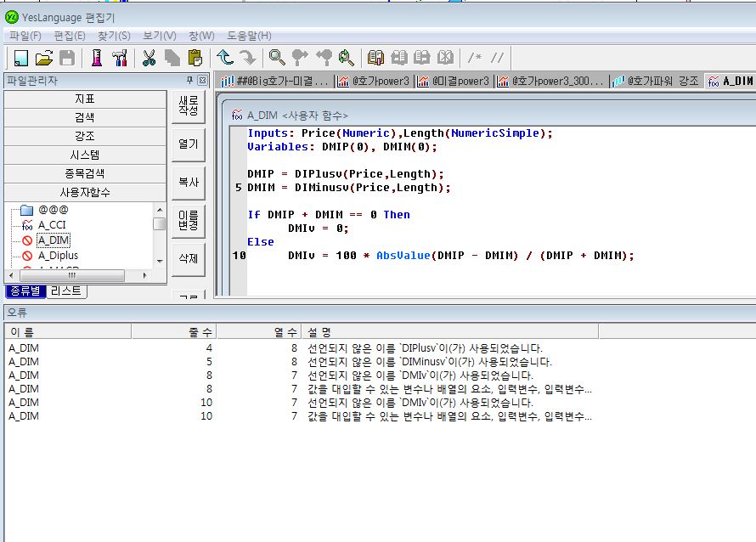Click the Open folder toolbar icon
This screenshot has width=756, height=542.
(x=44, y=58)
